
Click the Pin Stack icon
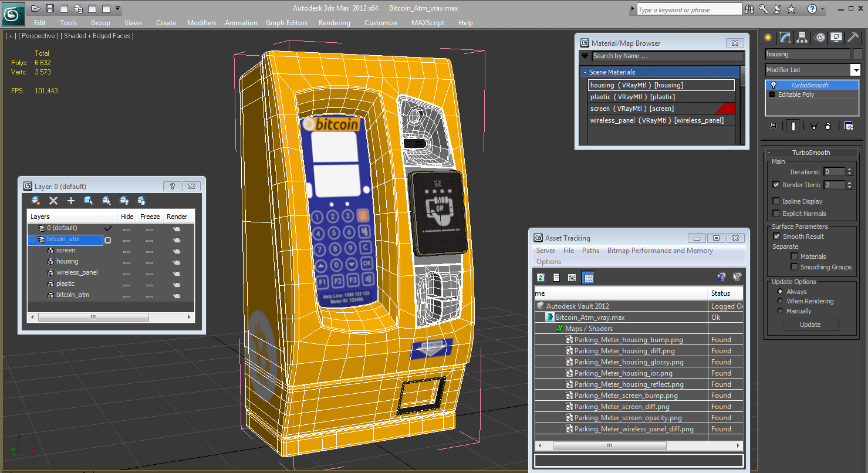[x=773, y=126]
